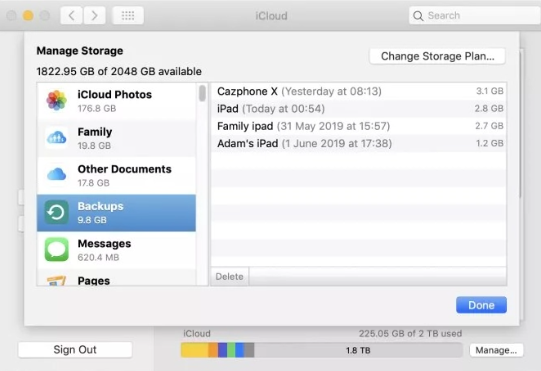Click the Messages speech bubble icon

[x=57, y=249]
